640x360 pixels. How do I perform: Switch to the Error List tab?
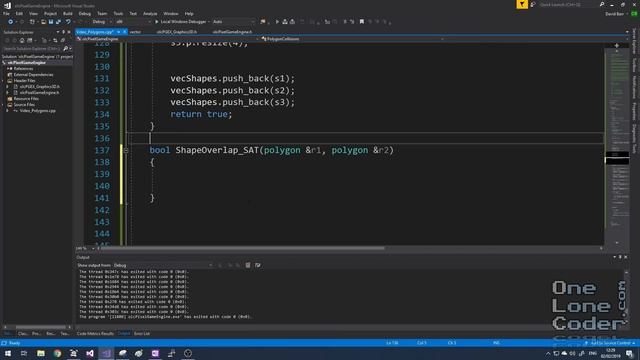pos(142,334)
